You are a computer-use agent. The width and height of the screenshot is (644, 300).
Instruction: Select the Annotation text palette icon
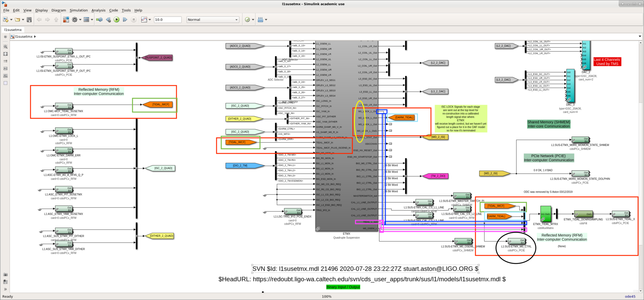(5, 68)
